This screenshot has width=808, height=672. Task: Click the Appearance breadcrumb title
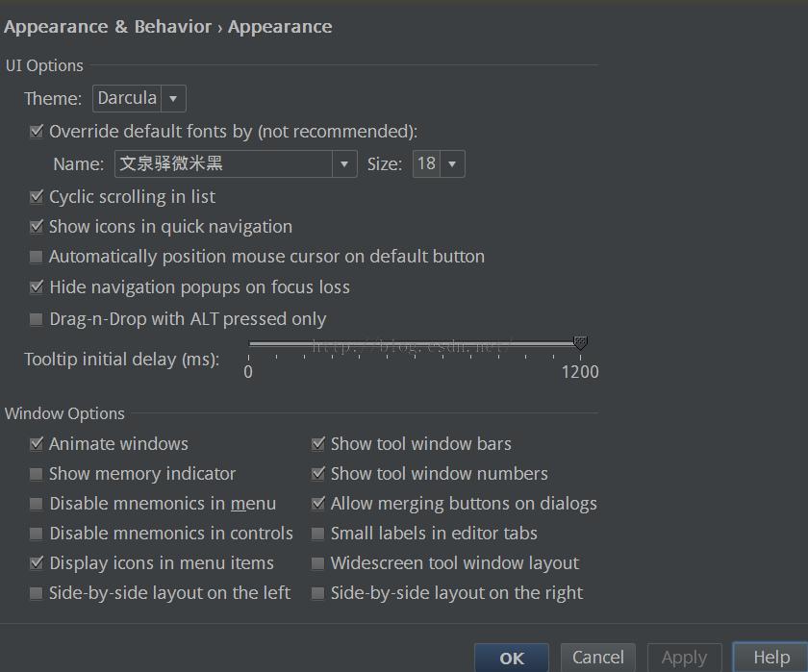(x=280, y=27)
